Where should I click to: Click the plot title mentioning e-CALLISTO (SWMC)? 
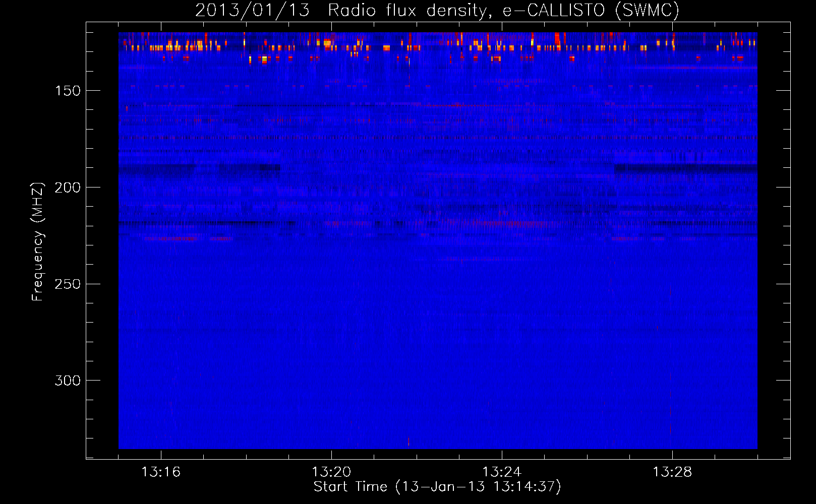(437, 10)
